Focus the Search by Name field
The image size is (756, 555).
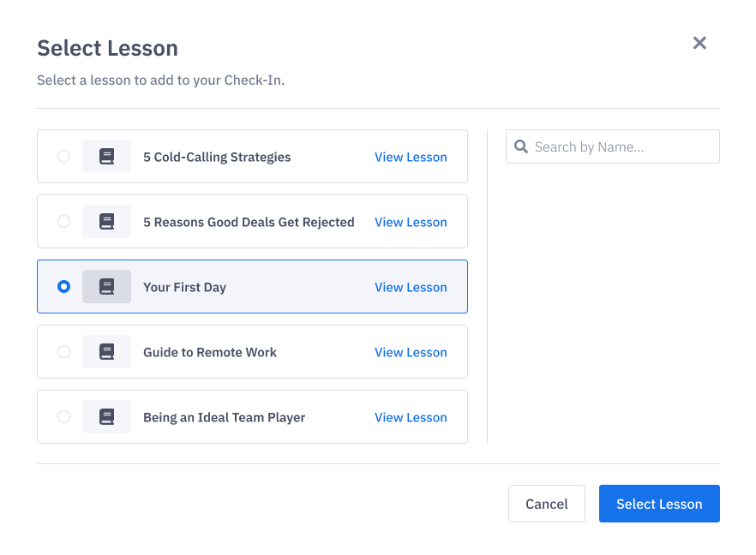click(x=612, y=146)
